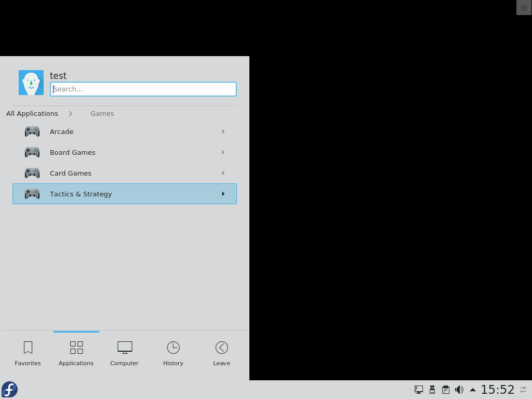Screen dimensions: 532x399
Task: Open the removable device notifier tray icon
Action: (x=432, y=390)
